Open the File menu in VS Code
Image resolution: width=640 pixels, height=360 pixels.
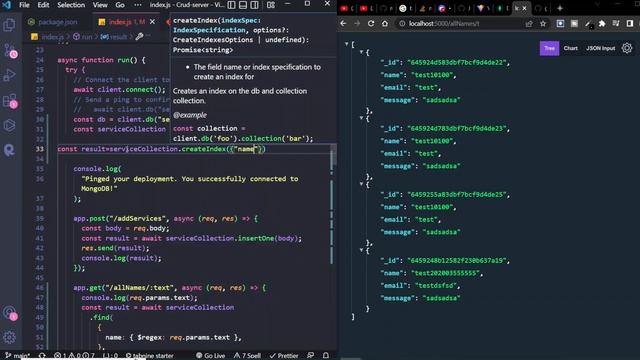[24, 5]
